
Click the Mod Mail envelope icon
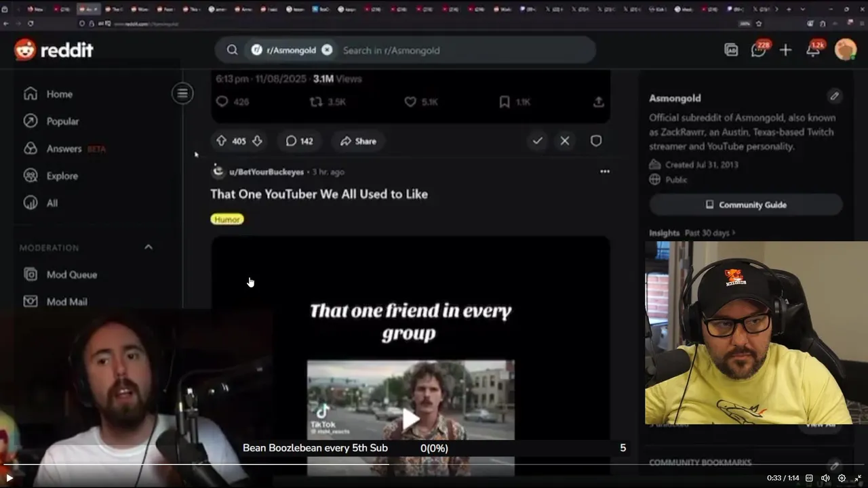click(31, 302)
